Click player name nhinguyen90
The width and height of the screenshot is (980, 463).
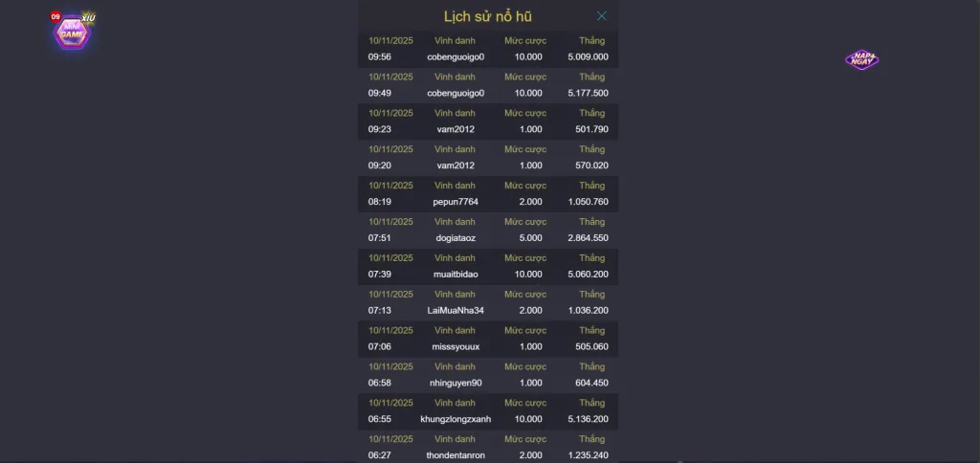[x=456, y=384]
